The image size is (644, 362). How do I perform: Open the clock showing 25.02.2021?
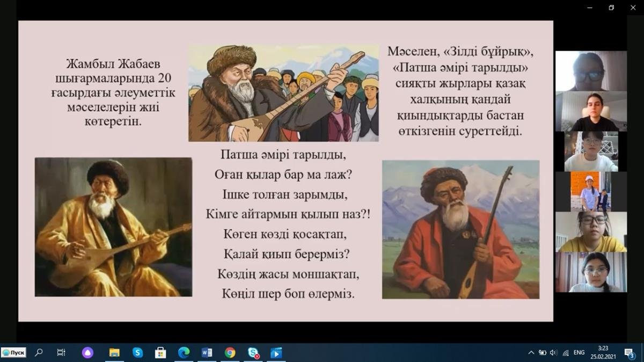coord(603,353)
